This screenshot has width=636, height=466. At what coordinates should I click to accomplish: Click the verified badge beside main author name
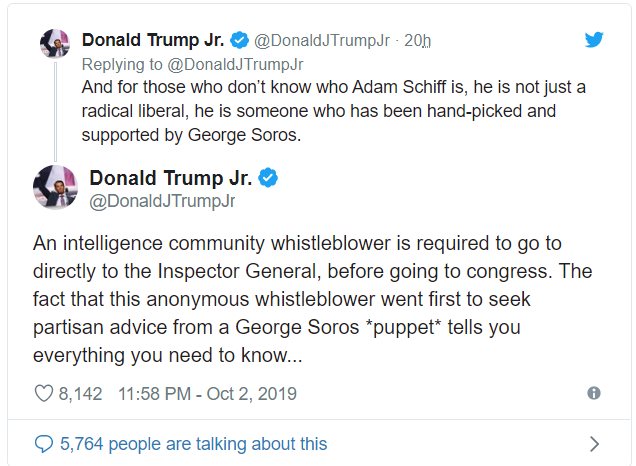pos(268,178)
